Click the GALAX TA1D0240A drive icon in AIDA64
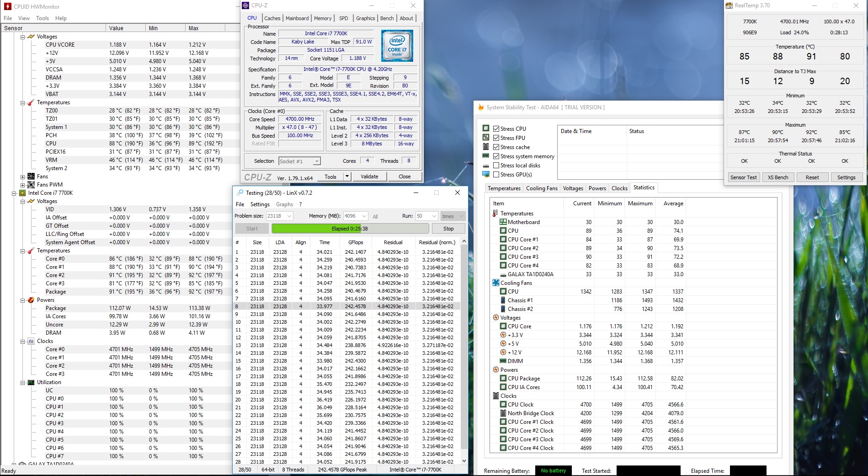Screen dimensions: 868x476 point(503,274)
